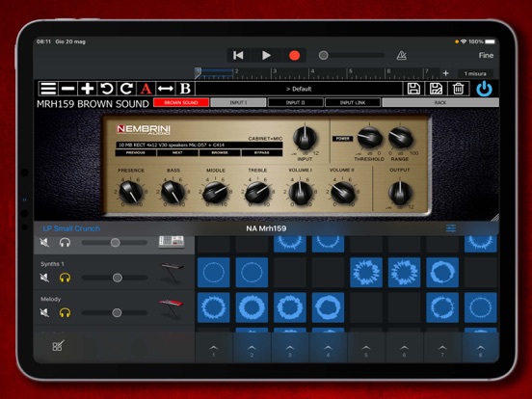
Task: Add a song section with plus icon
Action: click(446, 73)
